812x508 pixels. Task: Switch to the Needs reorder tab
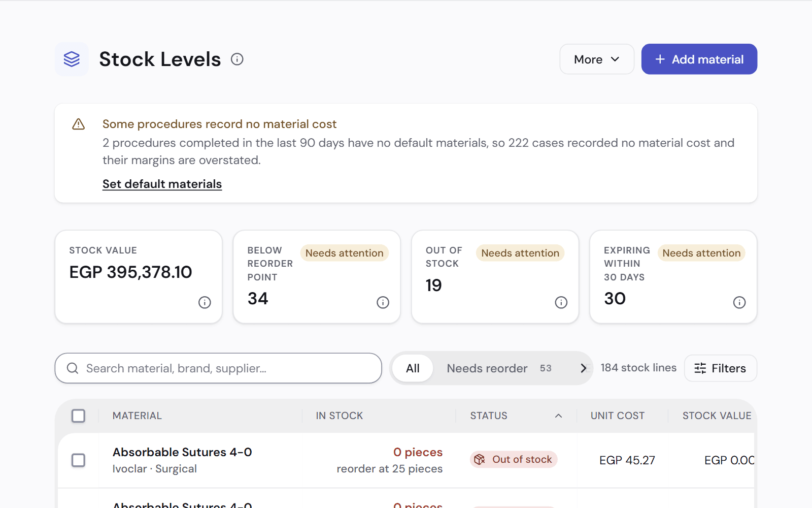[499, 368]
